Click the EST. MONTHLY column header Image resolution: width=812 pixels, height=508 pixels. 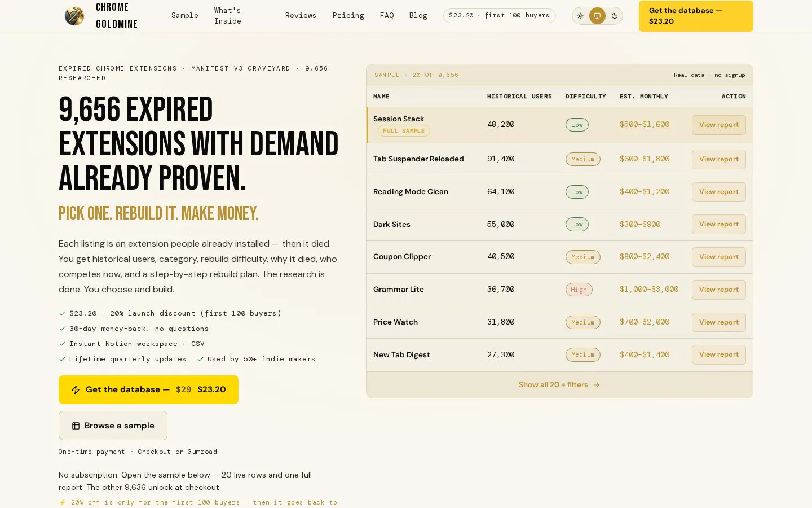(643, 97)
